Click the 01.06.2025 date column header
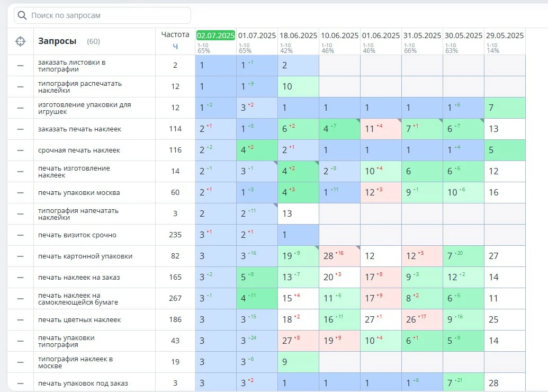The width and height of the screenshot is (548, 392). (381, 35)
